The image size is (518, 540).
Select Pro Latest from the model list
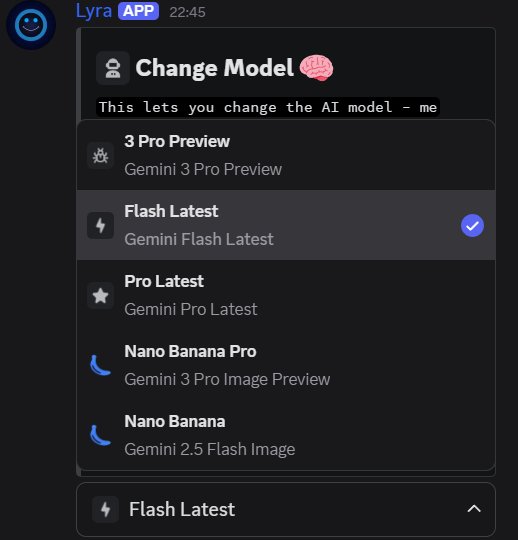tap(286, 295)
